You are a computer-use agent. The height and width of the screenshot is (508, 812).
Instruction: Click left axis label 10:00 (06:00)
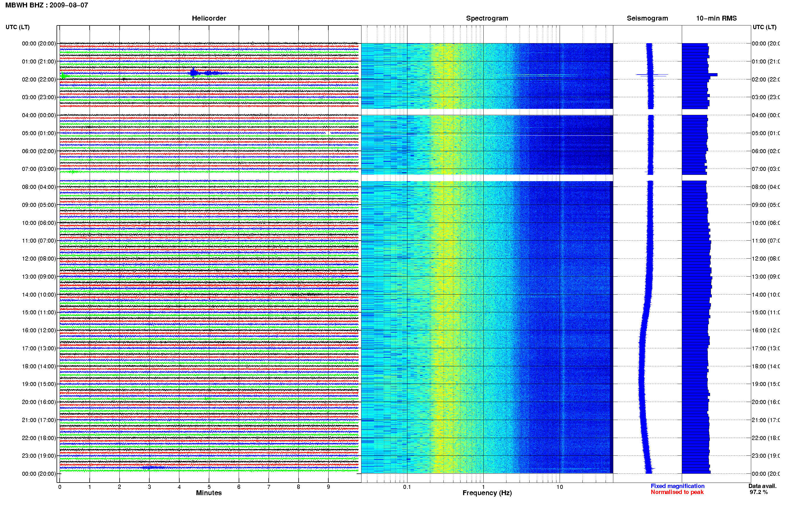tap(39, 223)
